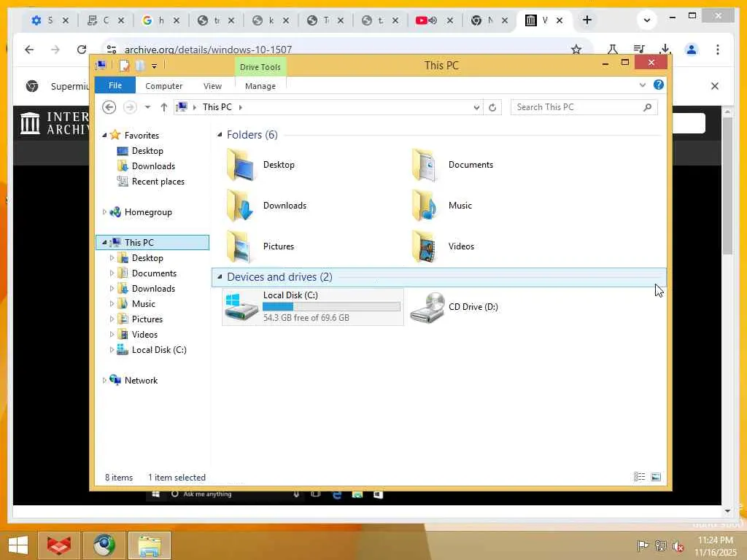Open the Action Center flag in system tray

click(642, 545)
